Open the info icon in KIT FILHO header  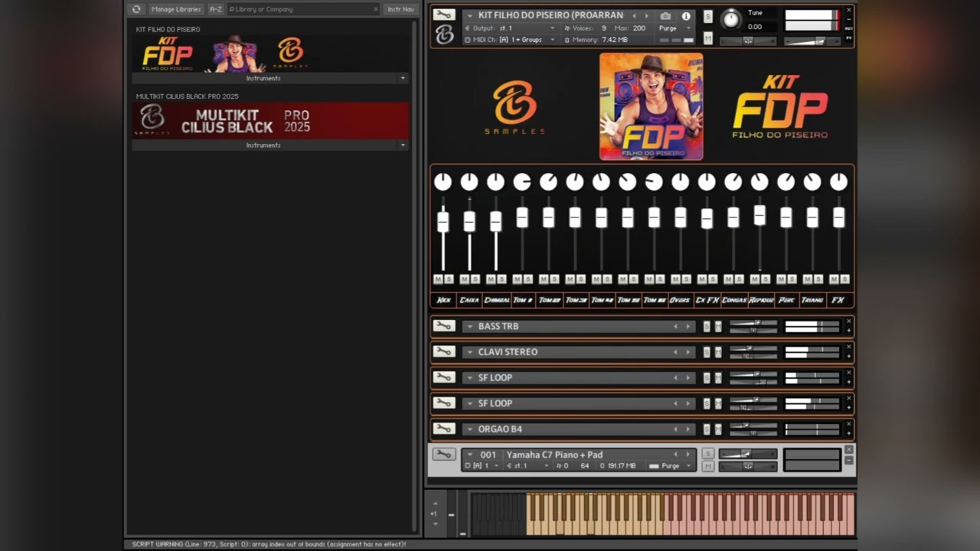(686, 15)
